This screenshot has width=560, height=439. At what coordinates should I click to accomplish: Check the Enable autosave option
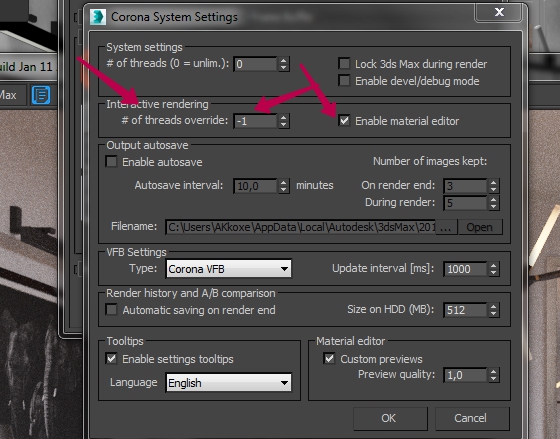[111, 161]
